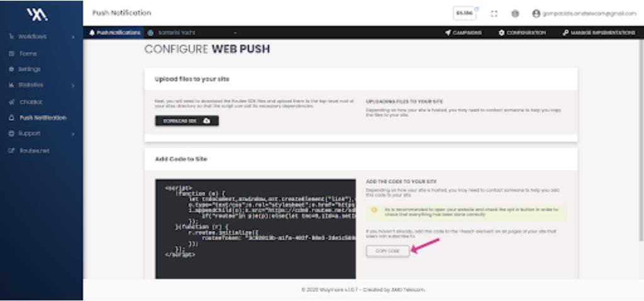Click the Waymore copyright footer text
Screen dimensions: 644x301
363,290
